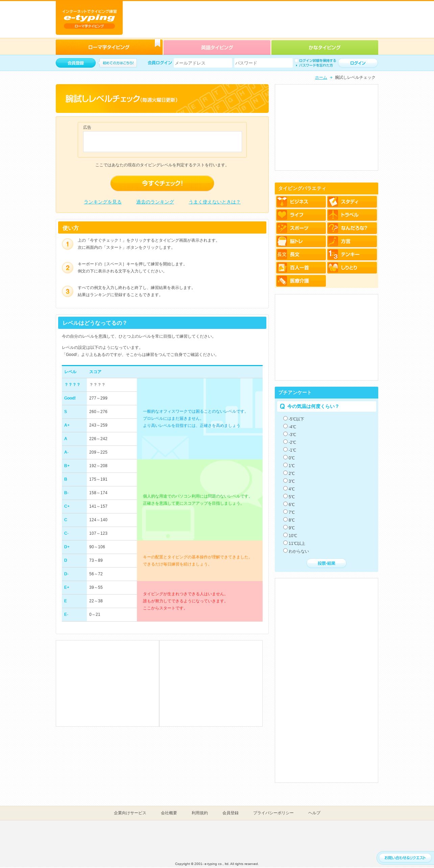Screen dimensions: 434x868
Task: Open the スタディ typing category icon
Action: tap(352, 201)
